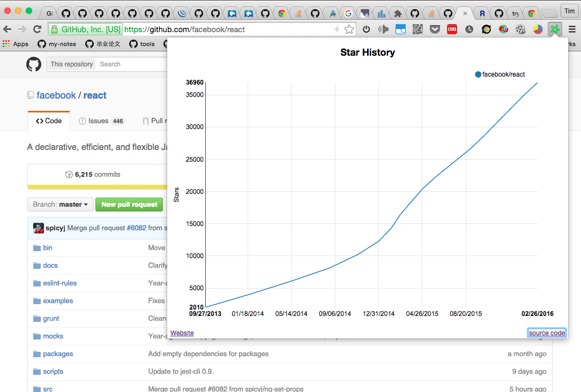Open the eslint-rules folder
This screenshot has width=581, height=392.
tap(59, 283)
